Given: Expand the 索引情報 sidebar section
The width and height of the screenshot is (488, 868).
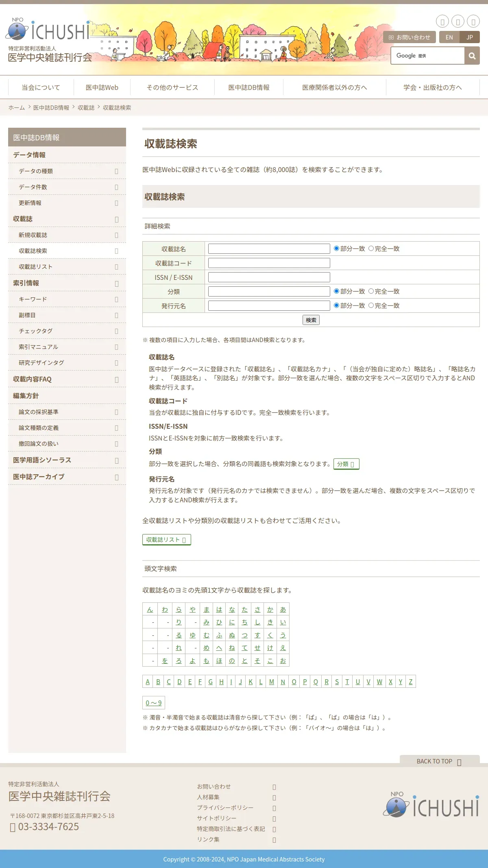Looking at the screenshot, I should (x=116, y=284).
